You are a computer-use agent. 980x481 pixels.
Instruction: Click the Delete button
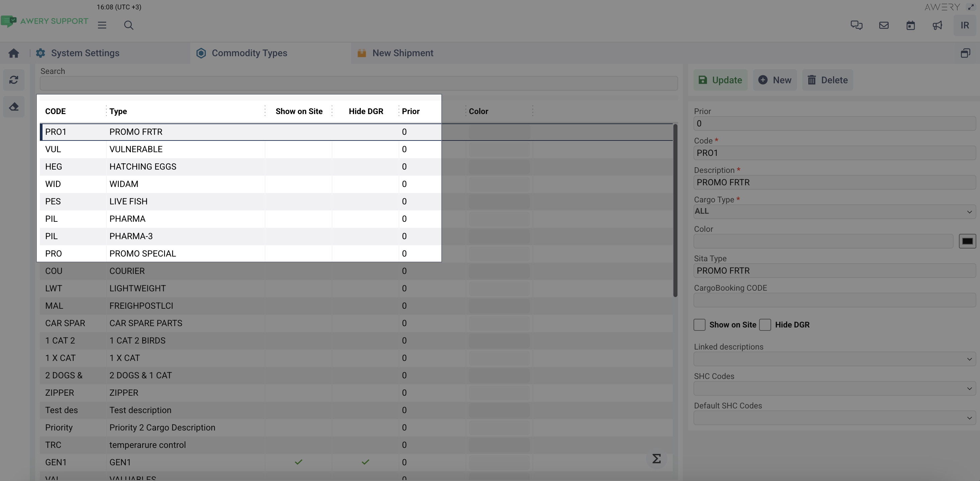(827, 80)
